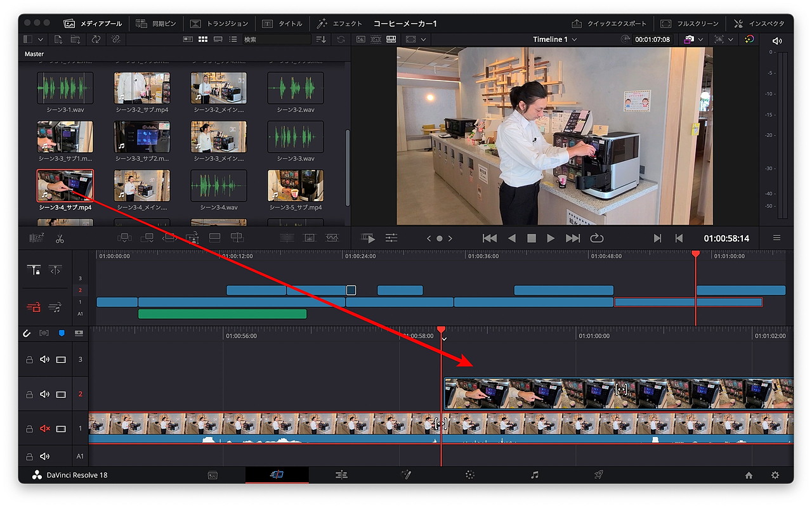Open the タイトル (Titles) tab
The width and height of the screenshot is (812, 506).
[x=282, y=23]
